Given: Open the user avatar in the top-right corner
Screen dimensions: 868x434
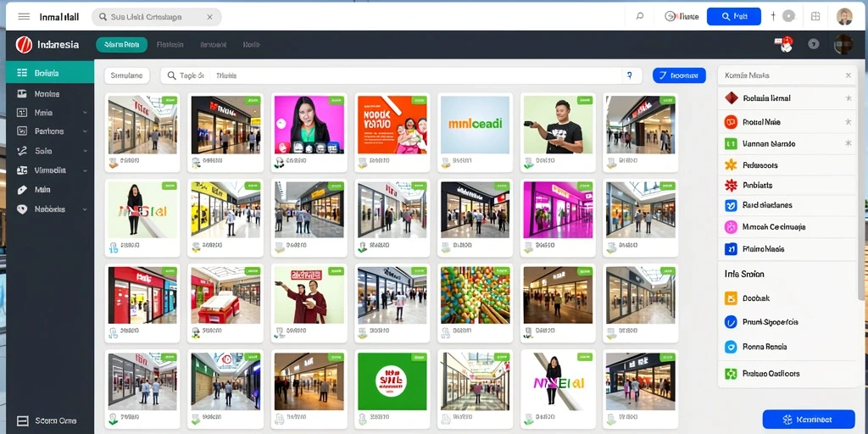Looking at the screenshot, I should click(844, 17).
